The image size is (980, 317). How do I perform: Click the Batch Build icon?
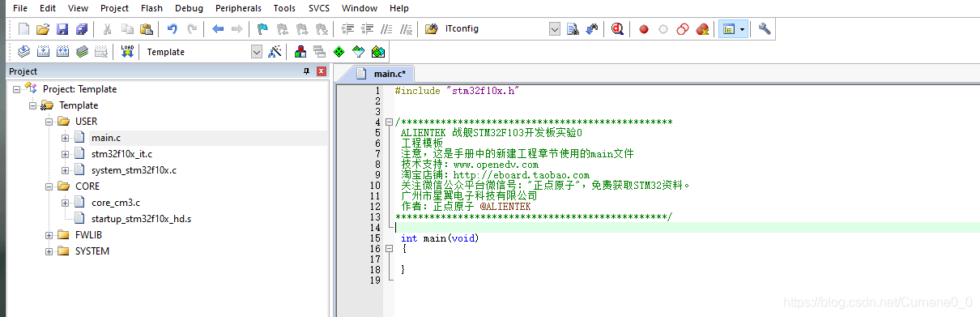82,52
